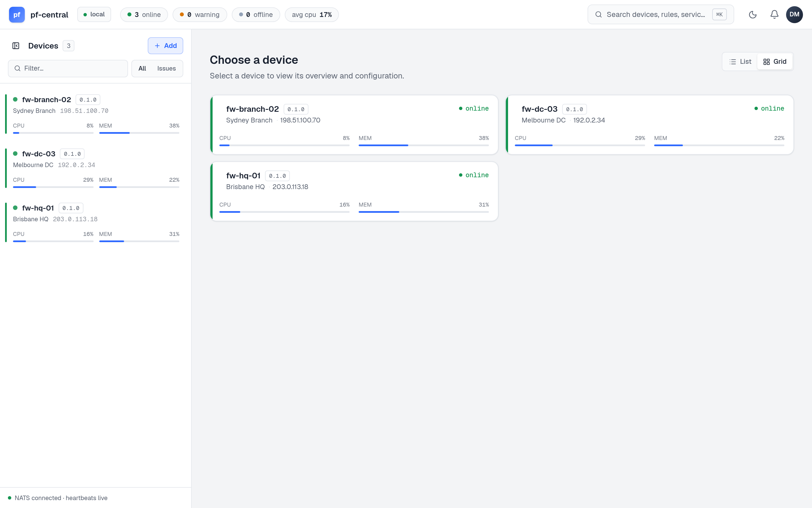Select fw-branch-02 in the sidebar list
Screen dimensions: 812x508
tap(96, 114)
